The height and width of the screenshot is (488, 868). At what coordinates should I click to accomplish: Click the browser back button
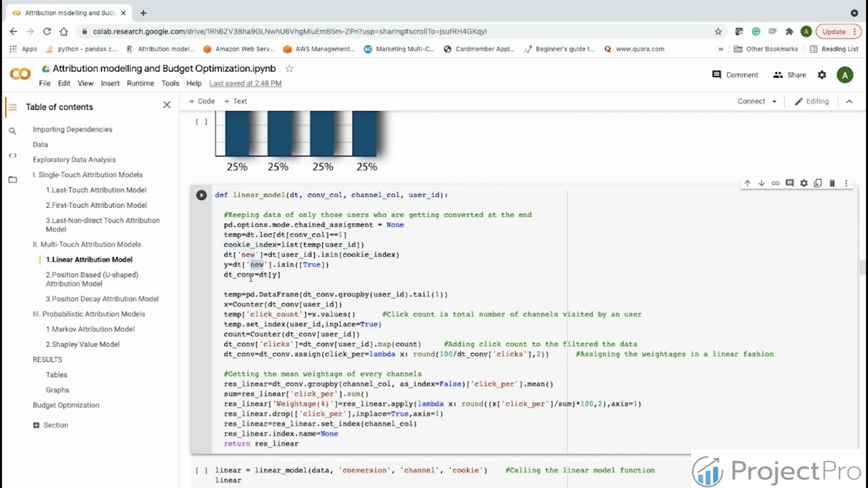[14, 31]
